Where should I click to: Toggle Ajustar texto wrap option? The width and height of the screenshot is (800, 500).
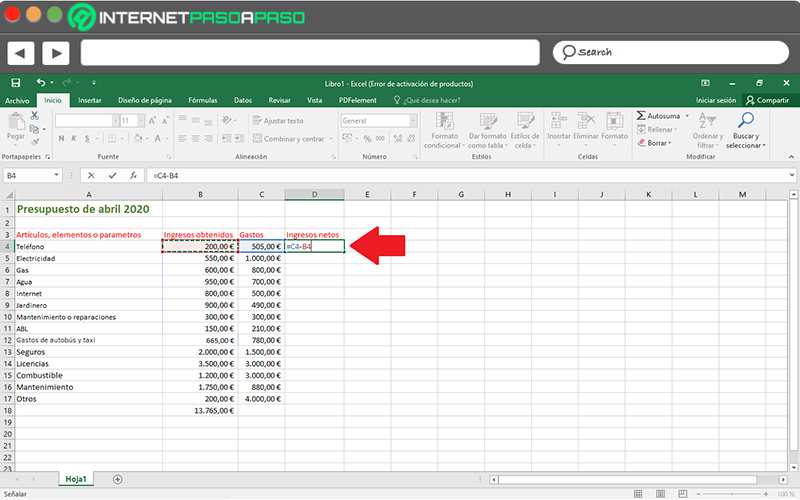(x=278, y=121)
